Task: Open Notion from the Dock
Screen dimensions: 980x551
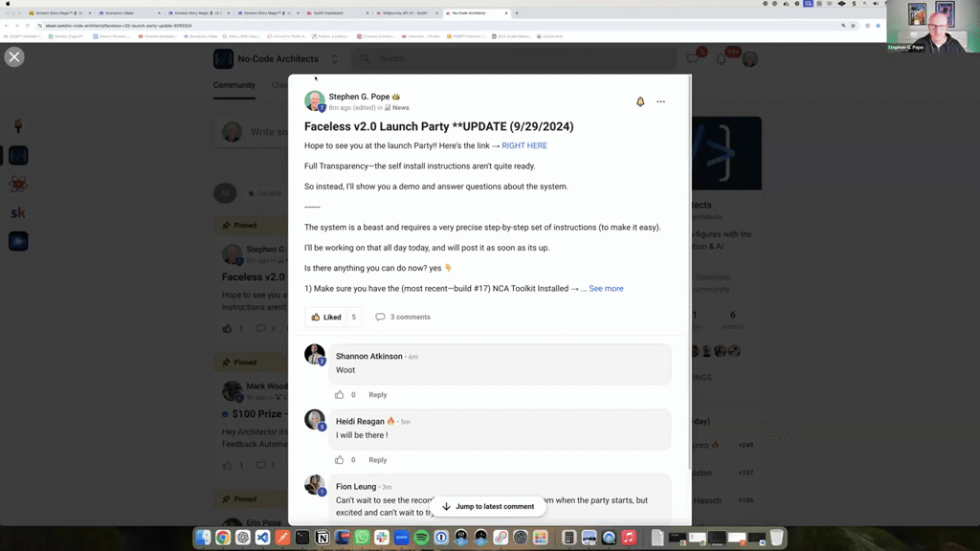Action: pyautogui.click(x=323, y=538)
